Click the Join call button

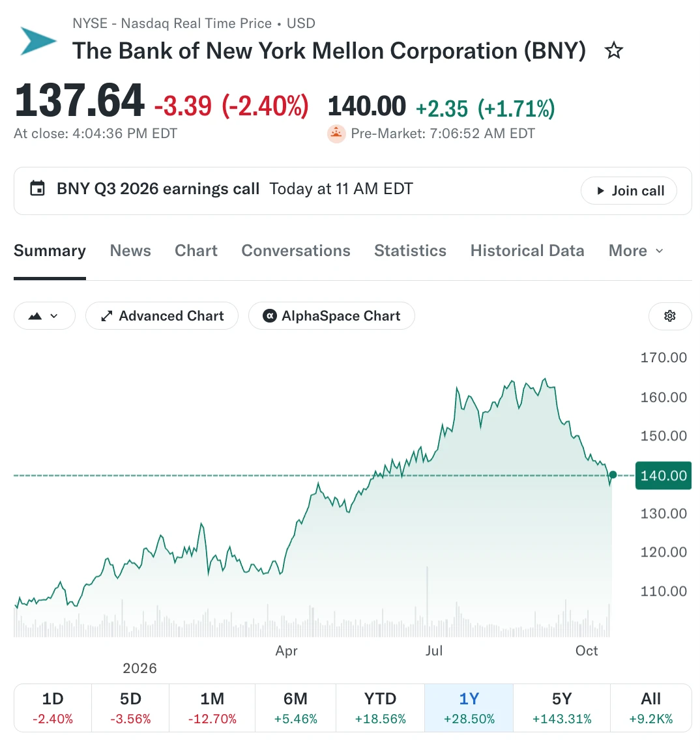click(628, 191)
